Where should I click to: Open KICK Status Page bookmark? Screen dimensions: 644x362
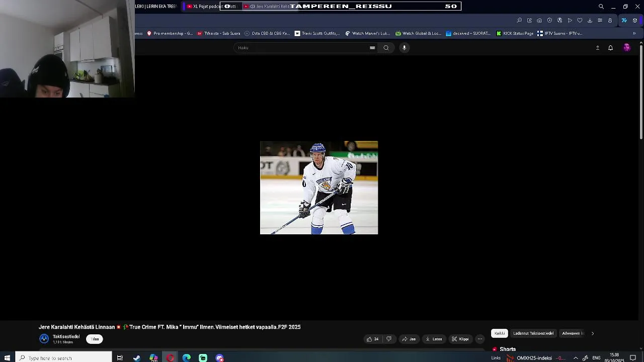click(x=515, y=34)
